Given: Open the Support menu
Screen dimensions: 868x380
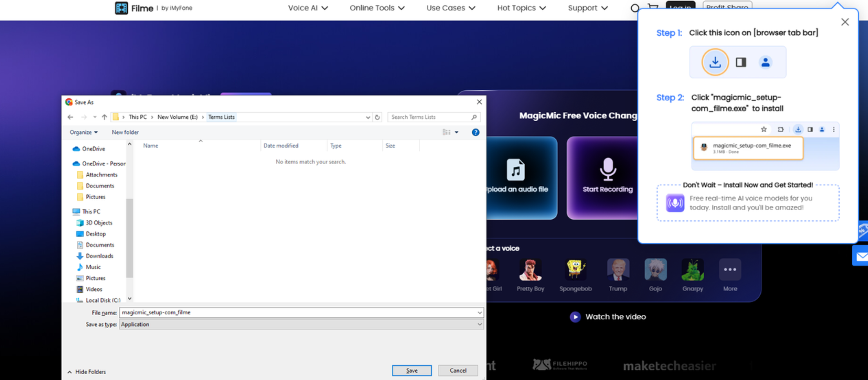Looking at the screenshot, I should (x=587, y=8).
